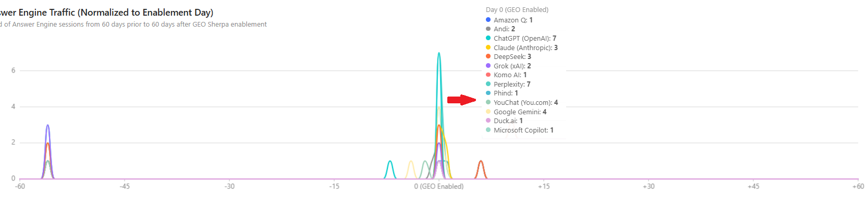Select the YouChat (You.com) entry
The width and height of the screenshot is (868, 203).
(x=522, y=102)
